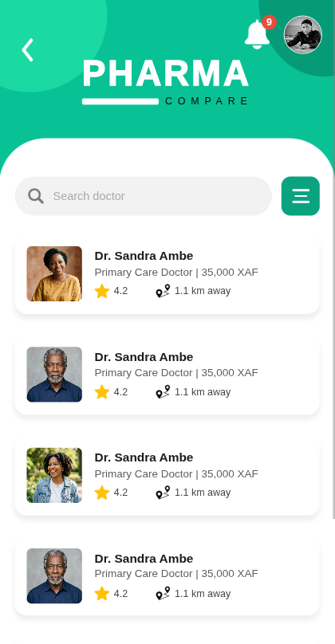
Task: Click the star rating icon in first card
Action: coord(102,291)
